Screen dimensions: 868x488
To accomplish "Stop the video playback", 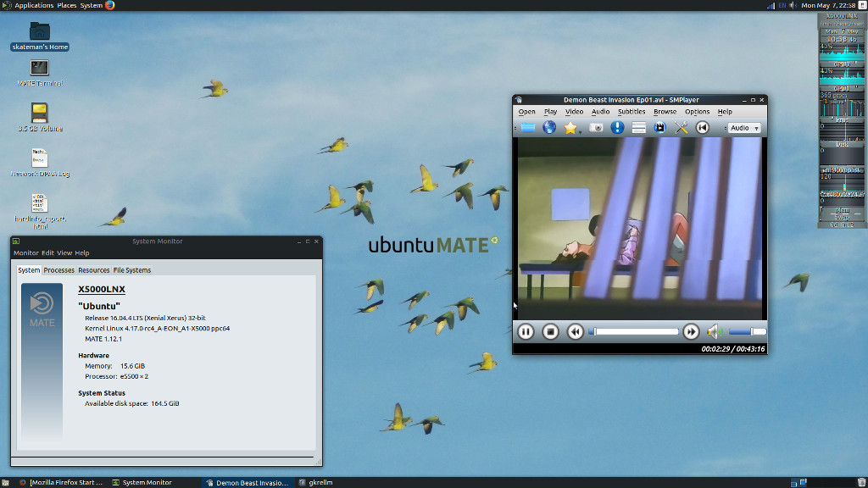I will coord(550,331).
